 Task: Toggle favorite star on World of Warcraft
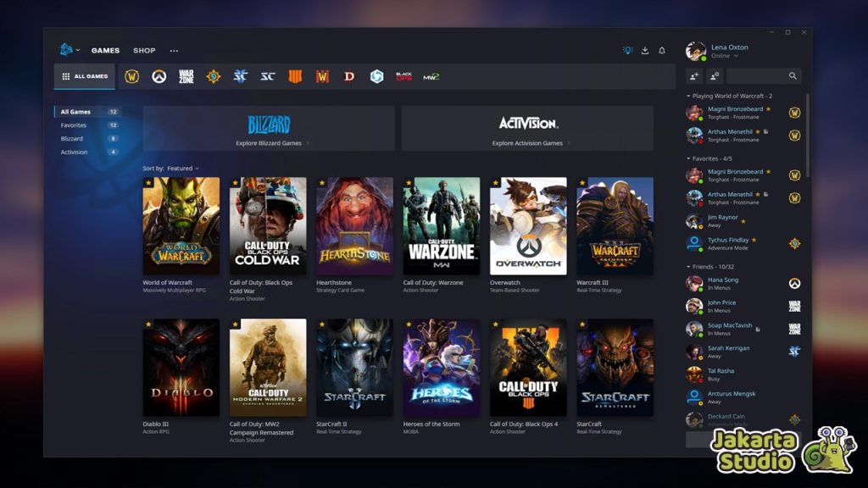[148, 183]
